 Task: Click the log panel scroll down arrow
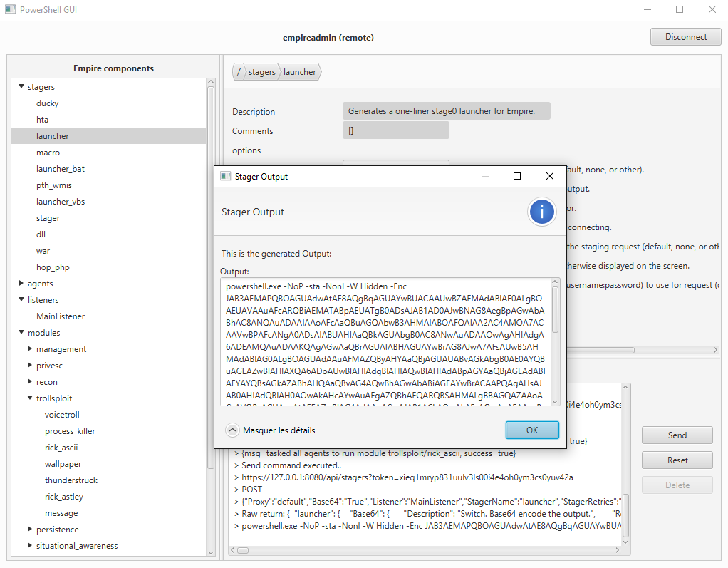625,542
